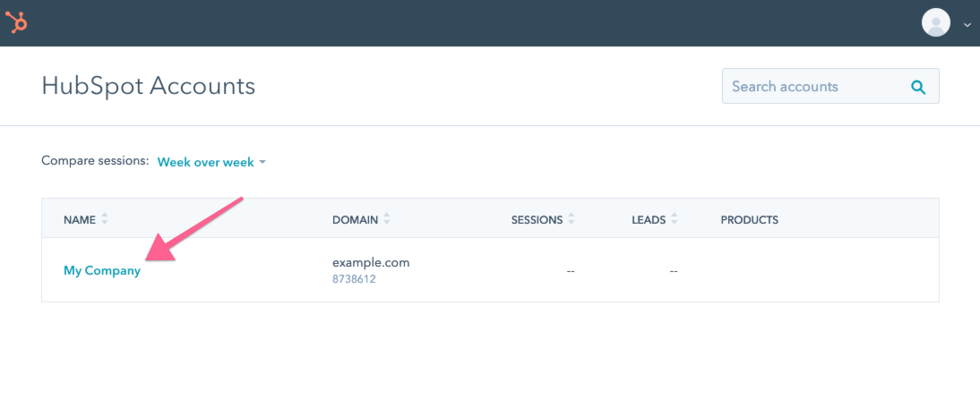This screenshot has height=408, width=980.
Task: Sort accounts by the SESSIONS column
Action: tap(543, 219)
